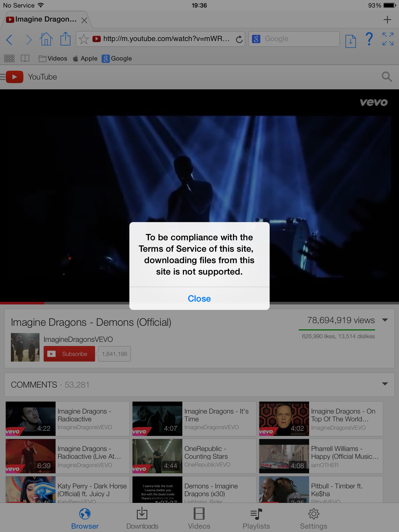
Task: Tap the video title Imagine Dragons - Demons
Action: pyautogui.click(x=91, y=322)
